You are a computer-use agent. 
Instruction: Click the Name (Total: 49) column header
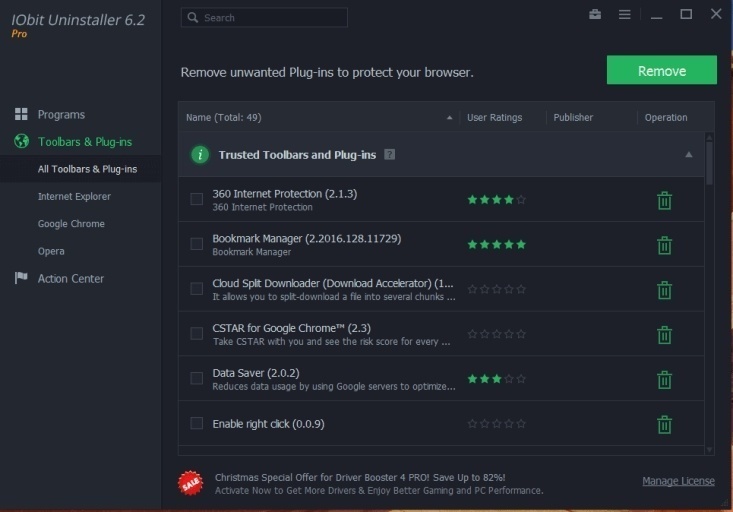[223, 117]
